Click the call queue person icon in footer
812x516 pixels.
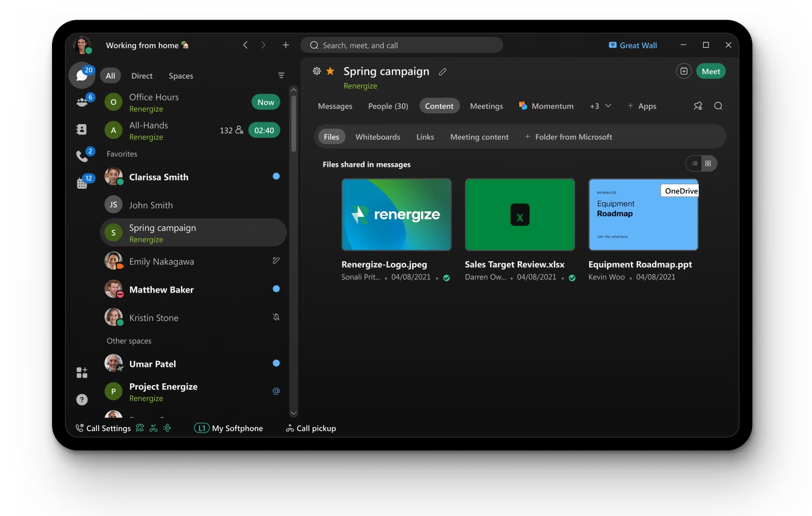click(153, 428)
